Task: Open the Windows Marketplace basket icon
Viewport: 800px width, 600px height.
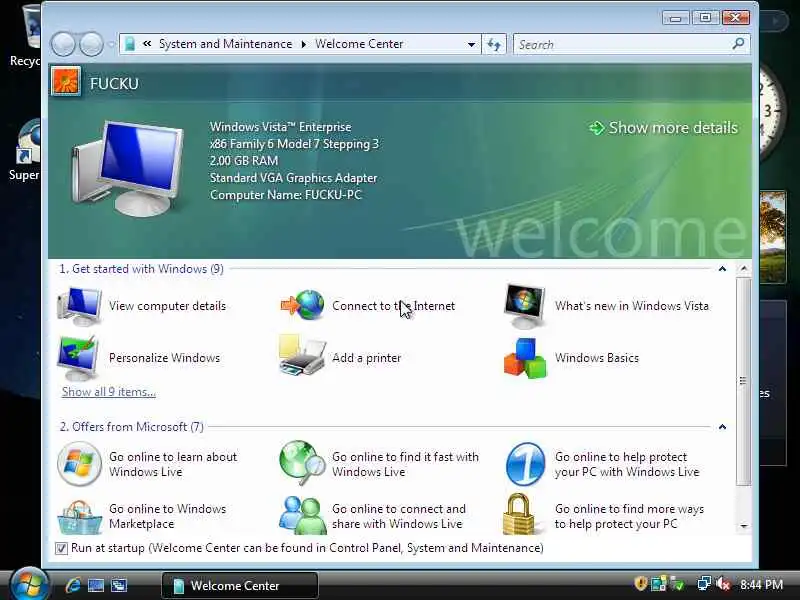Action: (x=80, y=517)
